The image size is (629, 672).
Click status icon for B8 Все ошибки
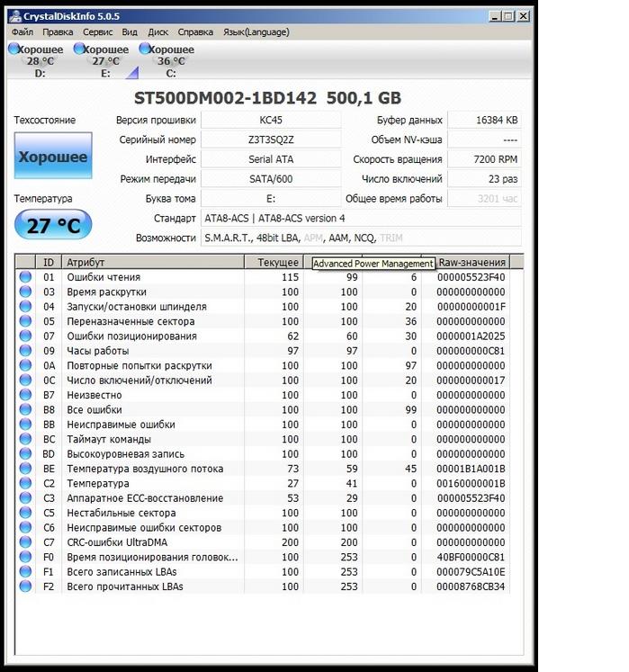pyautogui.click(x=25, y=409)
